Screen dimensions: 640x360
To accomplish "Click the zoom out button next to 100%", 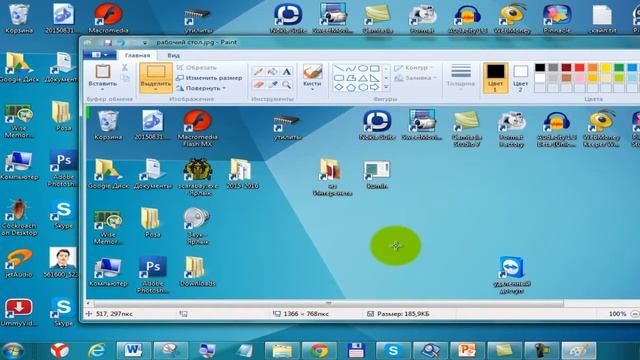I will [634, 314].
